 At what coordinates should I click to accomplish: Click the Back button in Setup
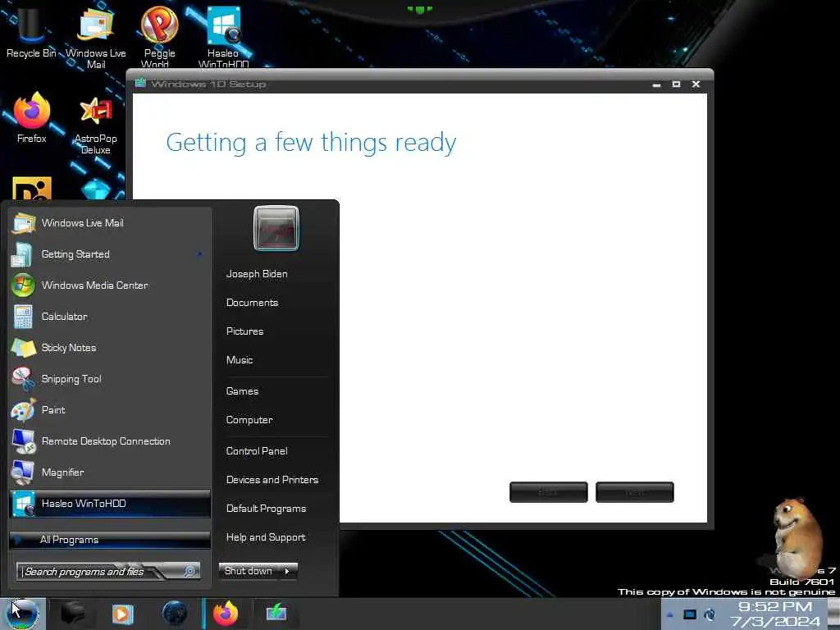(x=549, y=492)
